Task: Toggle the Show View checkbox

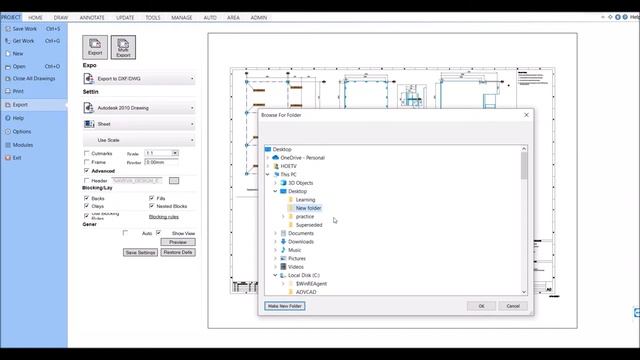Action: 158,233
